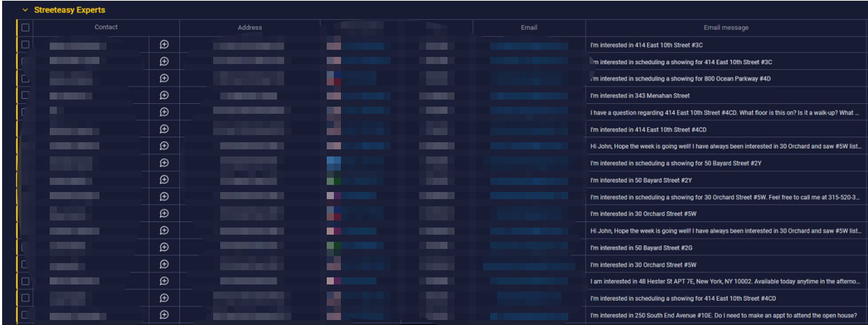Tick the 250 South End Avenue #10E row checkbox
The height and width of the screenshot is (325, 868).
tap(26, 315)
